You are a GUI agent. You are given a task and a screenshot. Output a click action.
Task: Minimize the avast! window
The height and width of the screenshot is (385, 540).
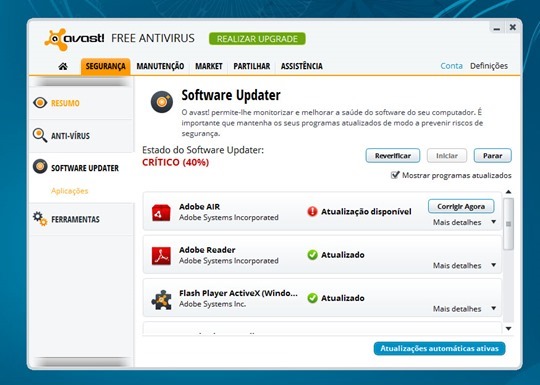497,28
